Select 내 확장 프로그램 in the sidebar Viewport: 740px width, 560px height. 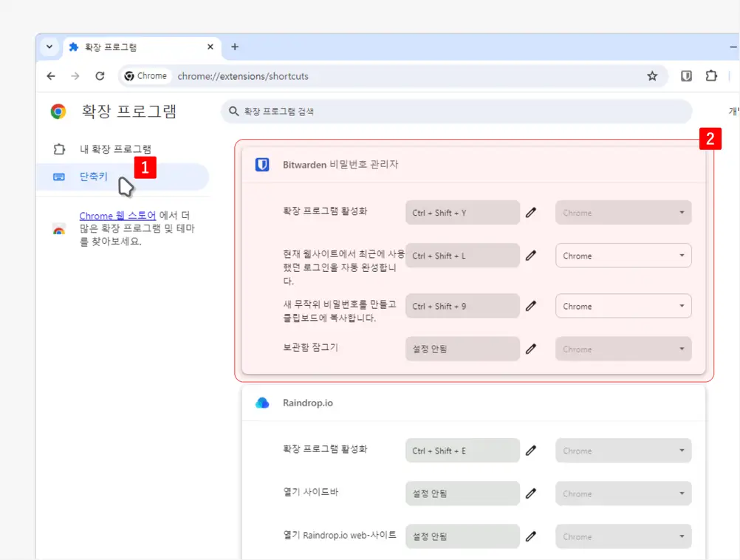(x=115, y=149)
